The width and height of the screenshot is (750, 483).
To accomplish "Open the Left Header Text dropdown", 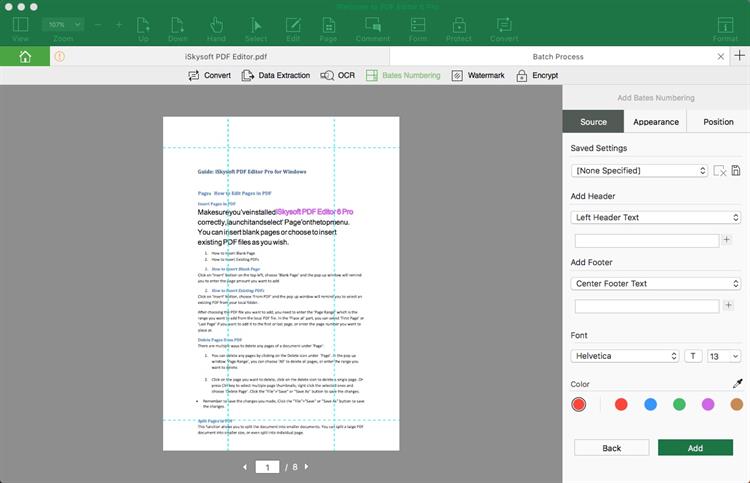I will point(656,218).
